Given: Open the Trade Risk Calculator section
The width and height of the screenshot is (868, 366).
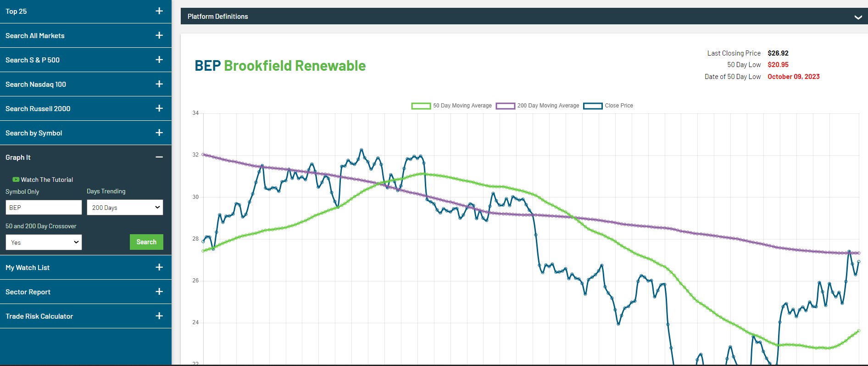Looking at the screenshot, I should 86,316.
